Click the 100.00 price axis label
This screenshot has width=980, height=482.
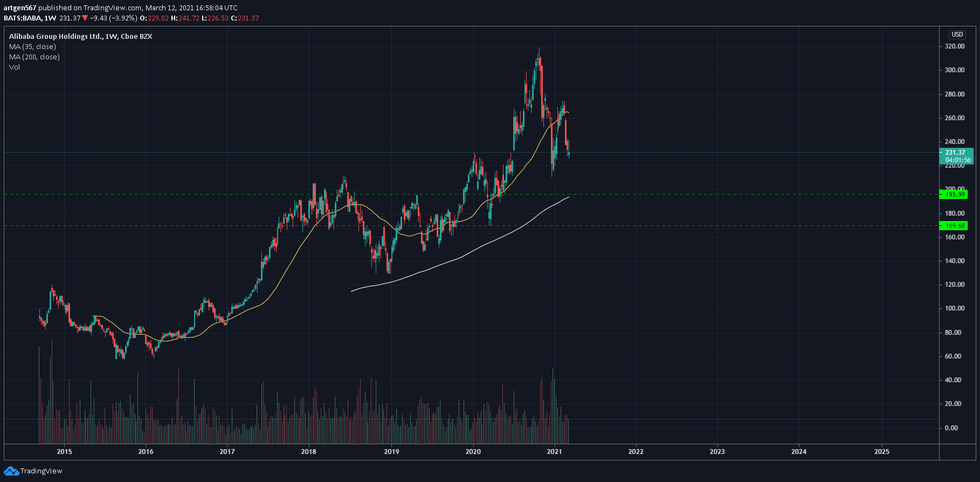pyautogui.click(x=955, y=308)
